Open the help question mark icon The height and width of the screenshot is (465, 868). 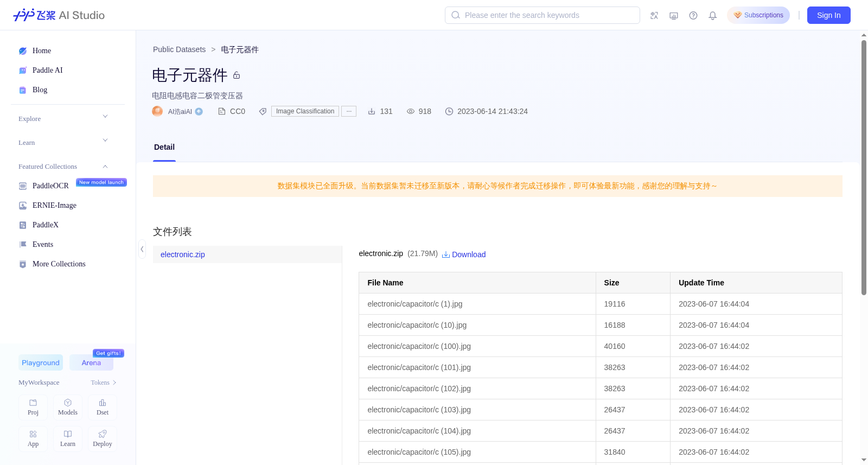point(693,15)
